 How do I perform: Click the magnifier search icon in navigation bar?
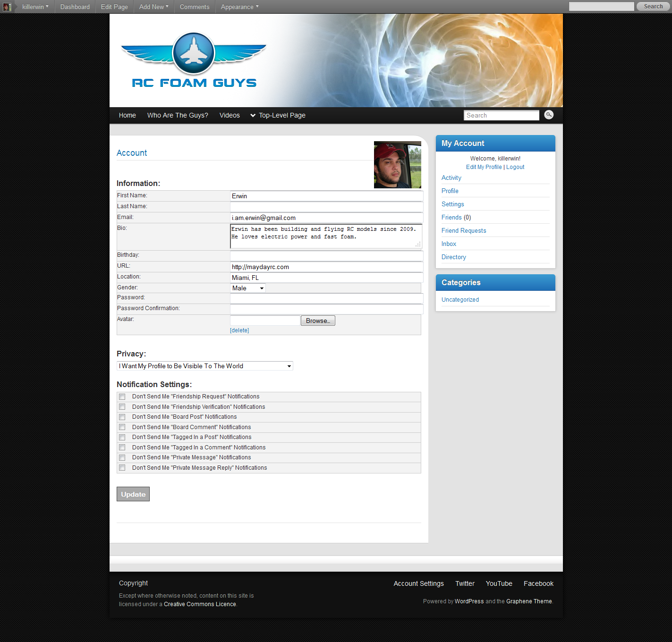tap(548, 115)
